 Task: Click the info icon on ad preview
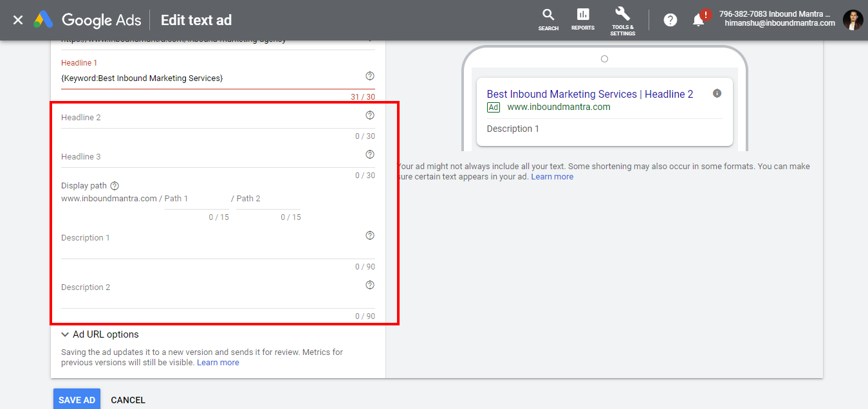717,93
